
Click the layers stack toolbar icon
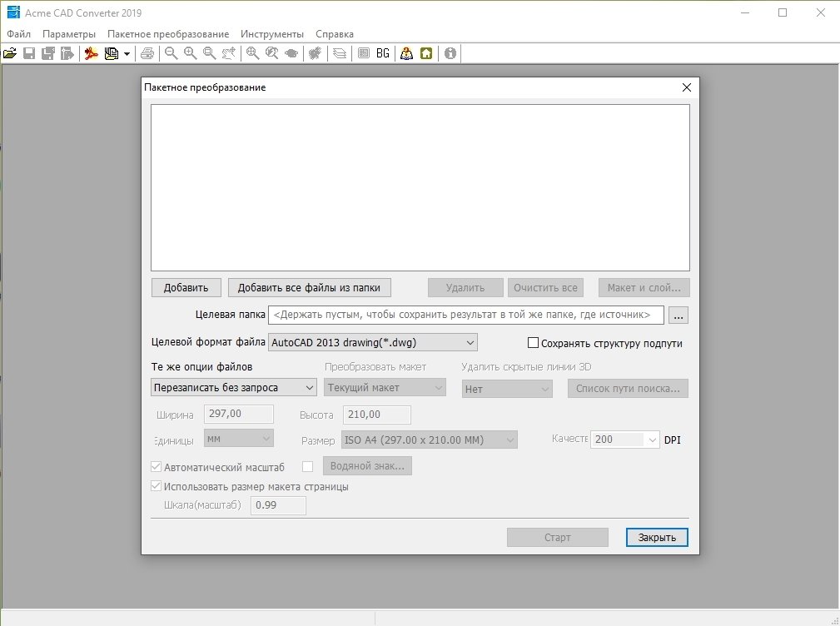[x=339, y=53]
